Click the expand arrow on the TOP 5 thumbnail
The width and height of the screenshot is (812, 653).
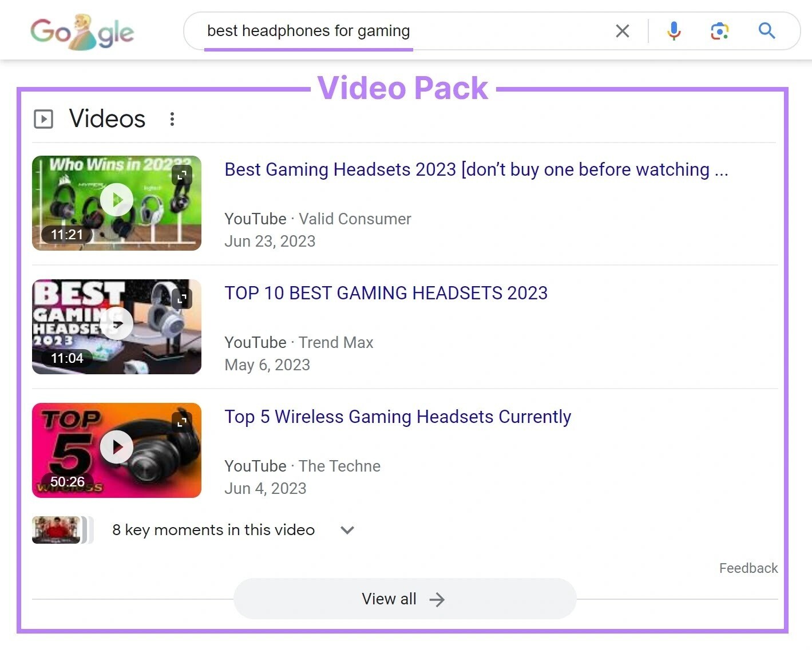[x=181, y=421]
